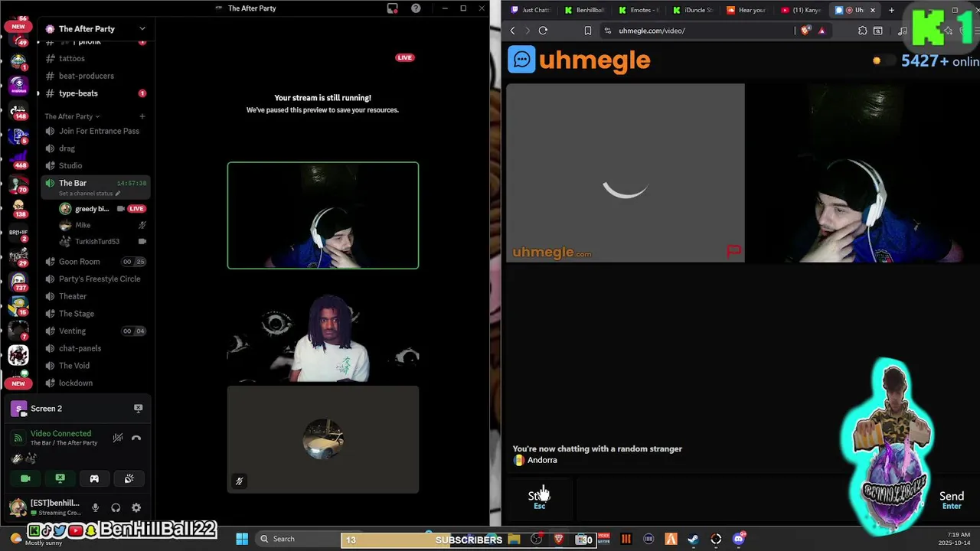Switch to the Emotes Kick tab
This screenshot has height=551, width=980.
click(639, 10)
